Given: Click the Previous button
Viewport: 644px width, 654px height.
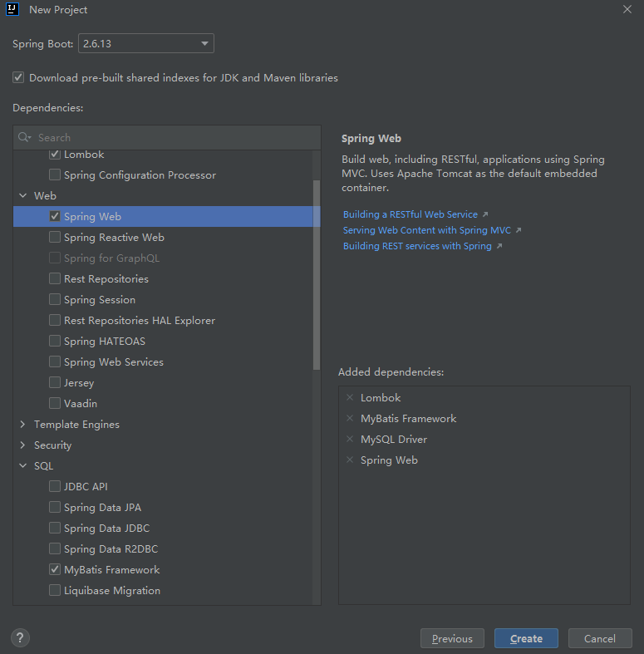Looking at the screenshot, I should [x=452, y=638].
